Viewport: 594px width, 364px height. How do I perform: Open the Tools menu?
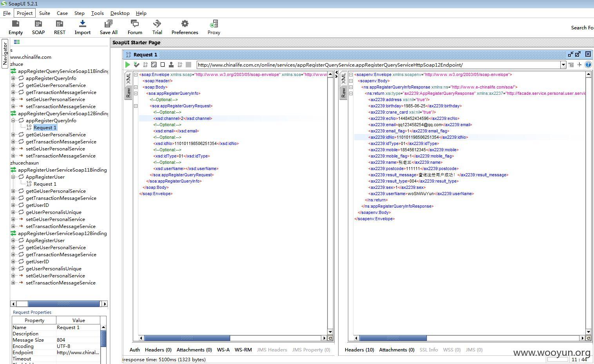[x=97, y=13]
